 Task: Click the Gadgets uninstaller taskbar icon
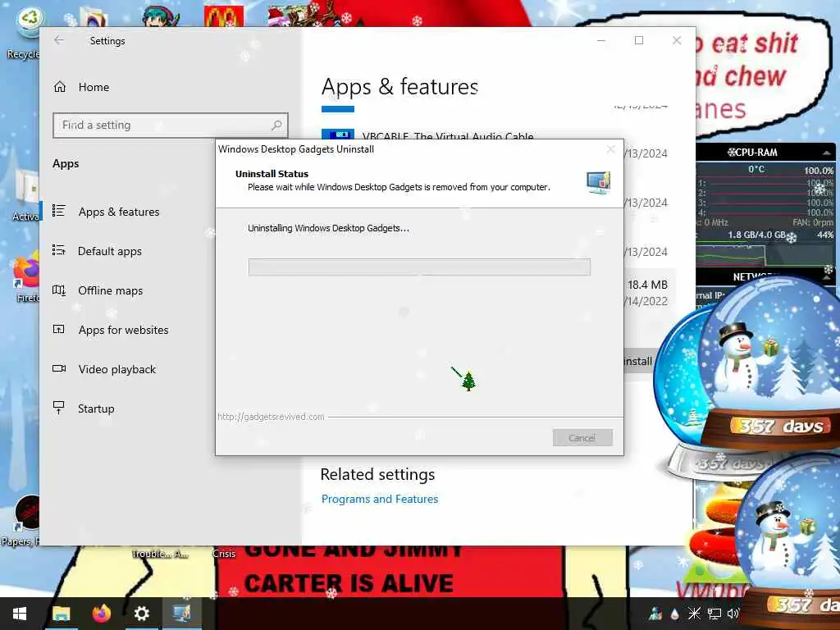[x=181, y=614]
